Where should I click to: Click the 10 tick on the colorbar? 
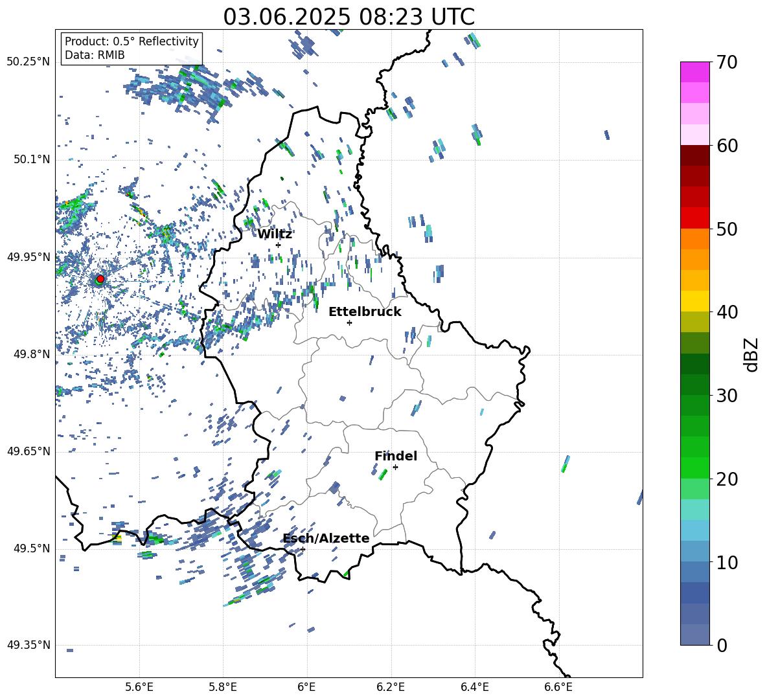[727, 562]
